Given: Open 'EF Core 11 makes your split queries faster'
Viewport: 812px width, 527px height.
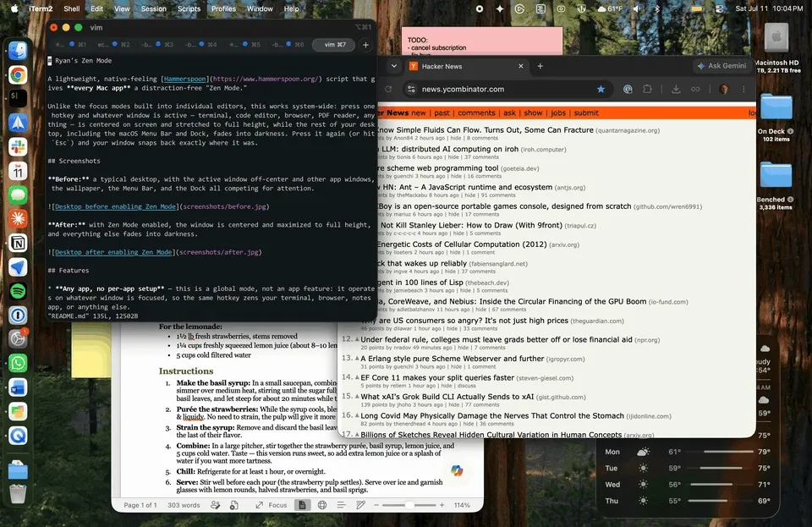Looking at the screenshot, I should 437,377.
